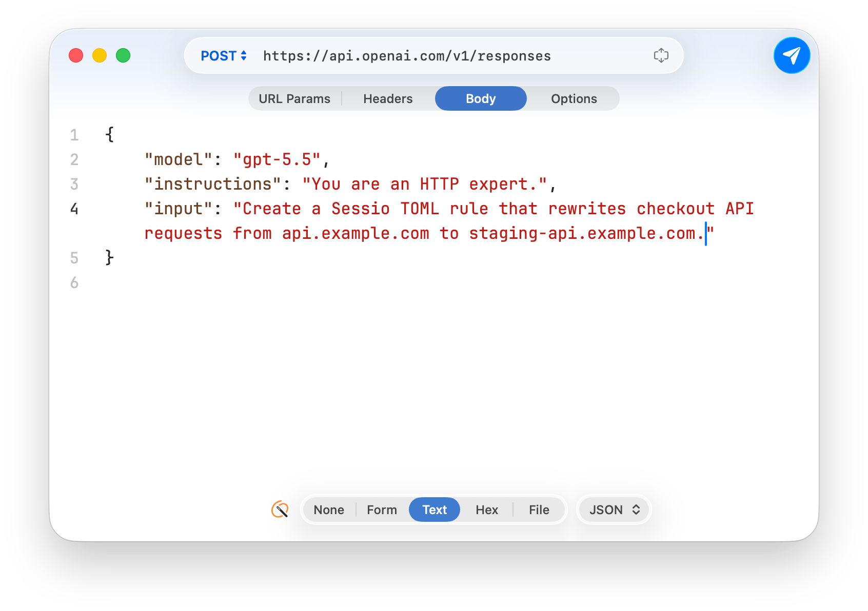Switch to the URL Params tab
Screen dimensions: 868x611
(294, 98)
